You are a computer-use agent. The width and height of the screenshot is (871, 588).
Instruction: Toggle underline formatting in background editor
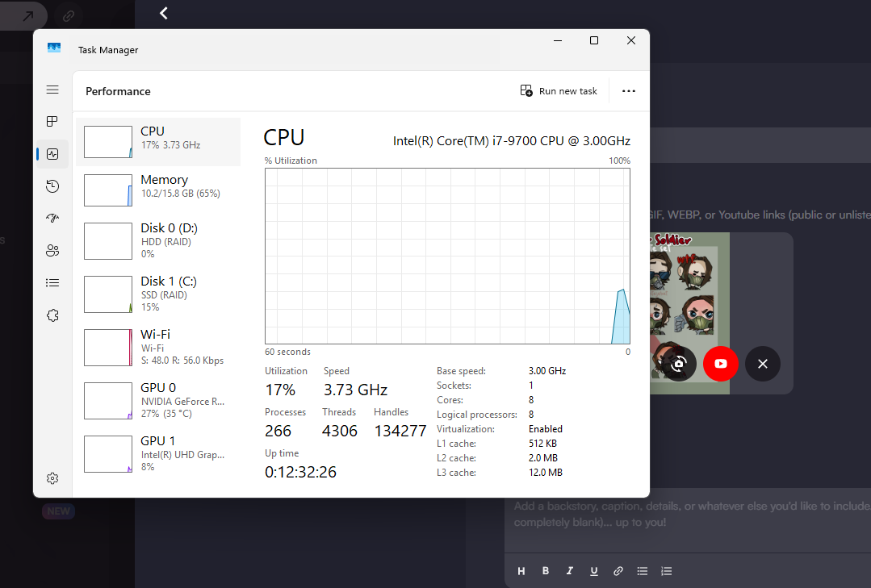click(x=594, y=571)
